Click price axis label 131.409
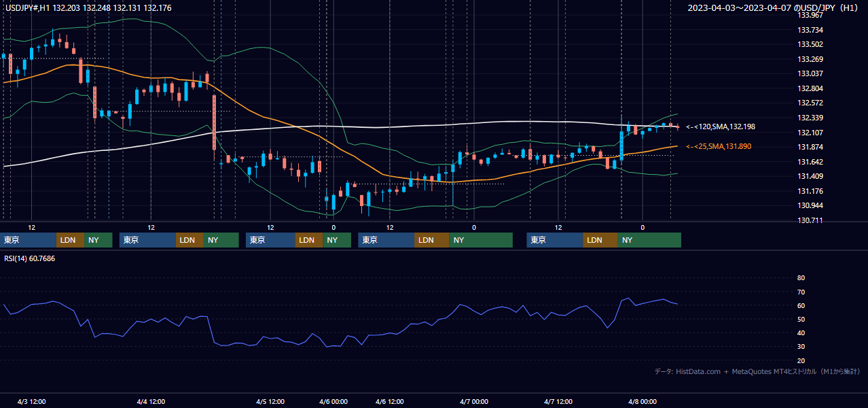 810,176
